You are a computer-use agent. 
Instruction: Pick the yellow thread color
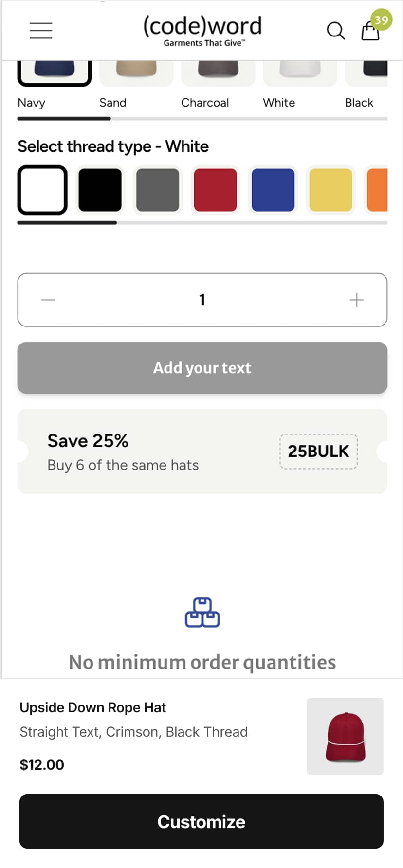click(330, 190)
